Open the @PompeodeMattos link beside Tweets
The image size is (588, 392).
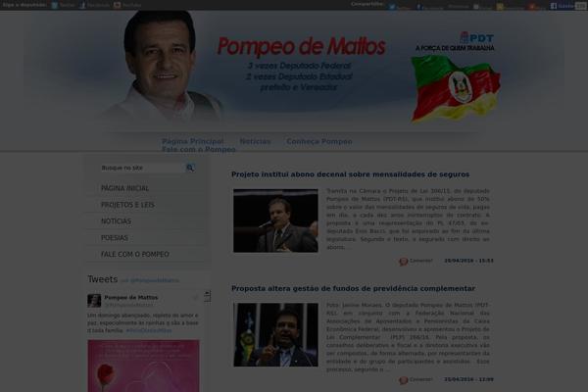155,280
